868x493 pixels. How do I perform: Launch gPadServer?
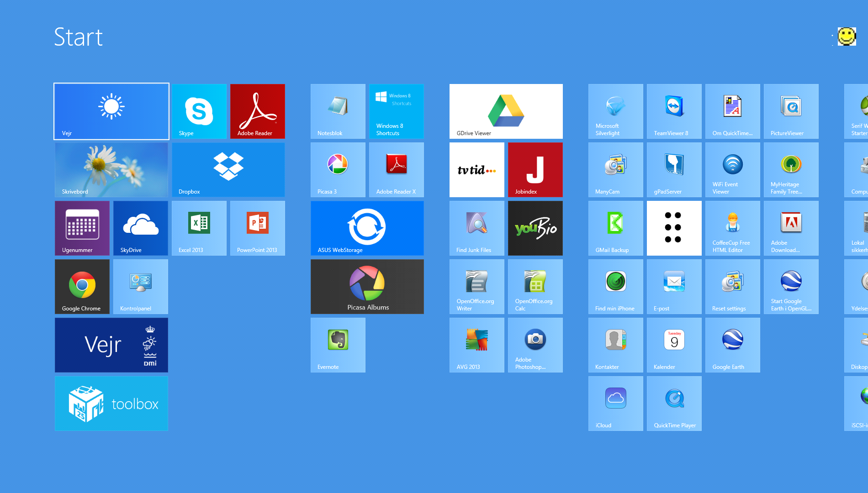pos(674,170)
